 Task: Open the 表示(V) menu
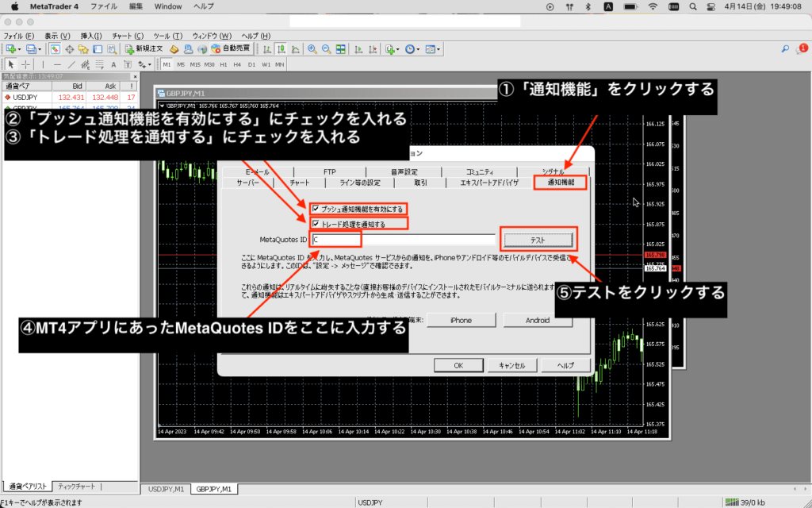[57, 37]
